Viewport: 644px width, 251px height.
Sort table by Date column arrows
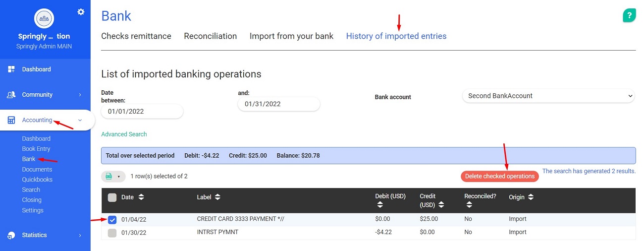click(141, 197)
